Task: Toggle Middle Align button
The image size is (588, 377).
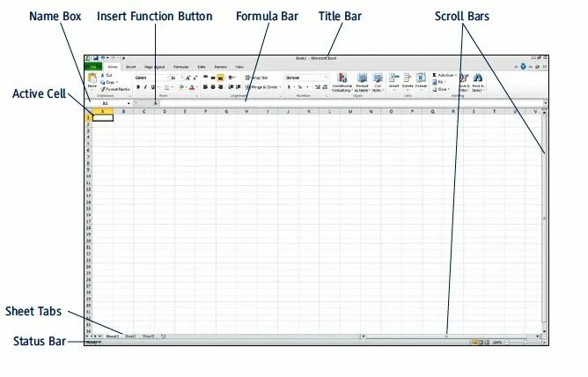Action: tap(213, 78)
